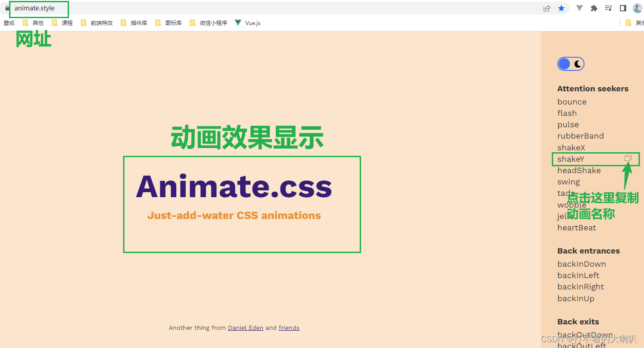The width and height of the screenshot is (644, 348).
Task: Toggle the dark mode switch
Action: pyautogui.click(x=570, y=64)
